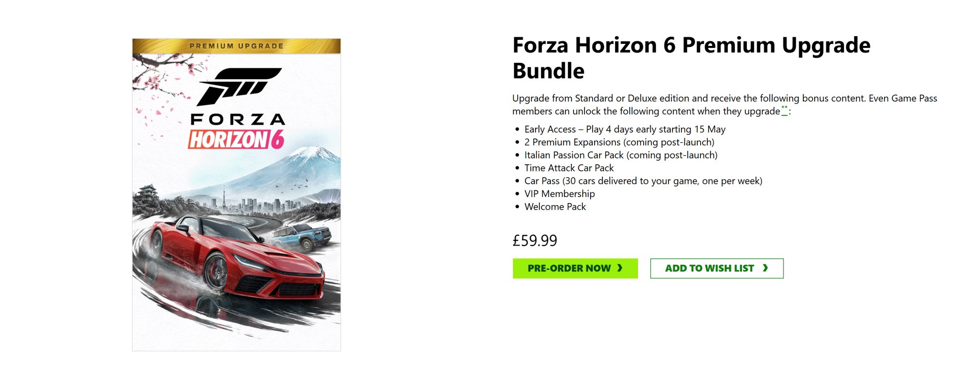Click the gold Premium Upgrade banner

tap(236, 46)
